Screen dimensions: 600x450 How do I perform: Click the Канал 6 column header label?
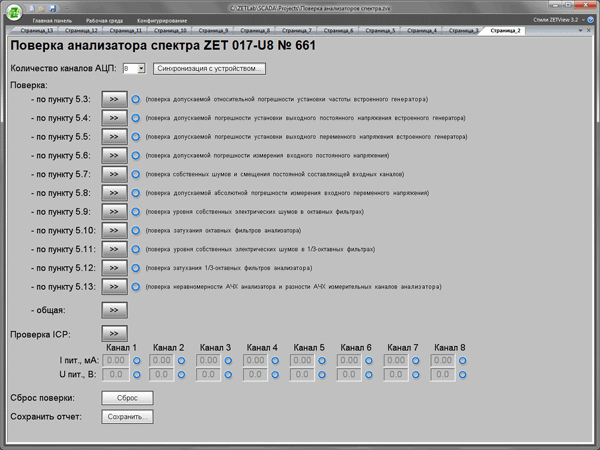click(356, 348)
